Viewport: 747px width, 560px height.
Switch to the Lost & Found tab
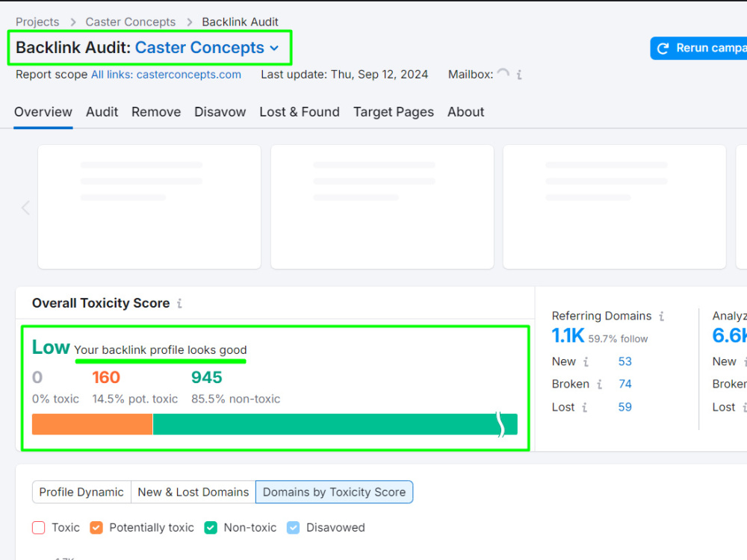pos(300,112)
